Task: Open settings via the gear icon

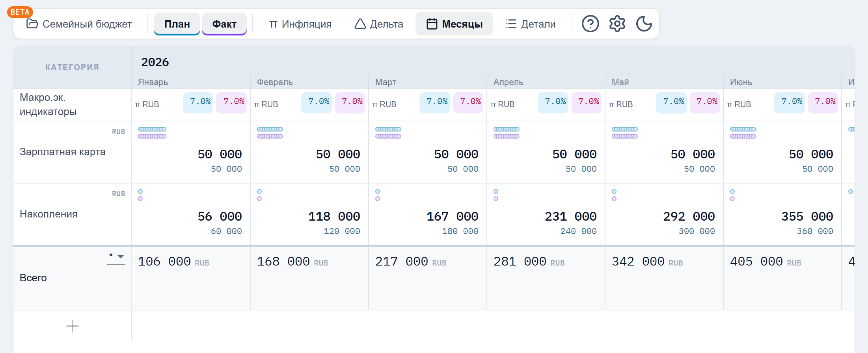Action: point(617,24)
